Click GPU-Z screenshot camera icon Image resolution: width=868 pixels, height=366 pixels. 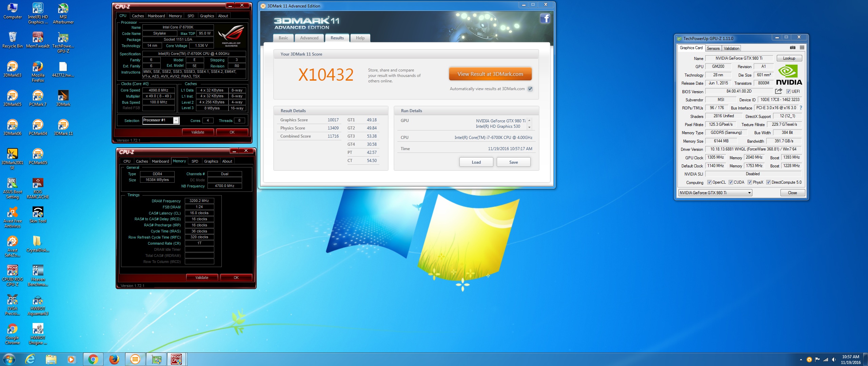point(792,47)
